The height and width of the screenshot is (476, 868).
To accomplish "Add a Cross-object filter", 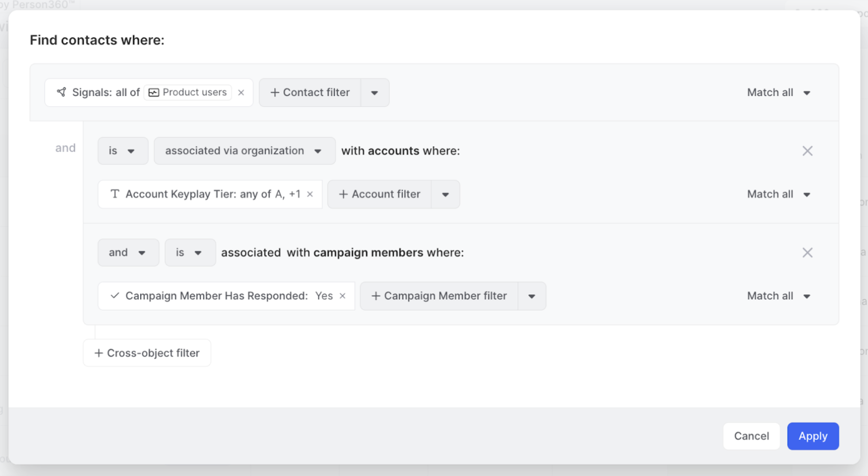I will point(147,353).
